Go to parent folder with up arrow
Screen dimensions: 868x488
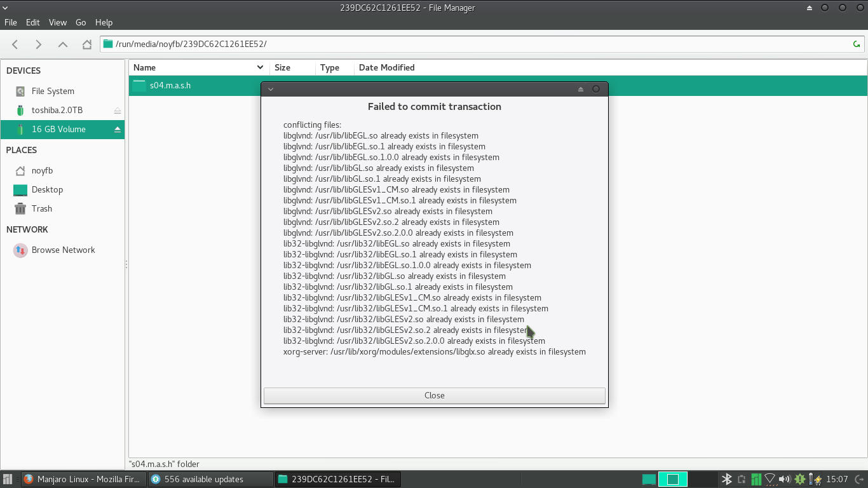[62, 44]
